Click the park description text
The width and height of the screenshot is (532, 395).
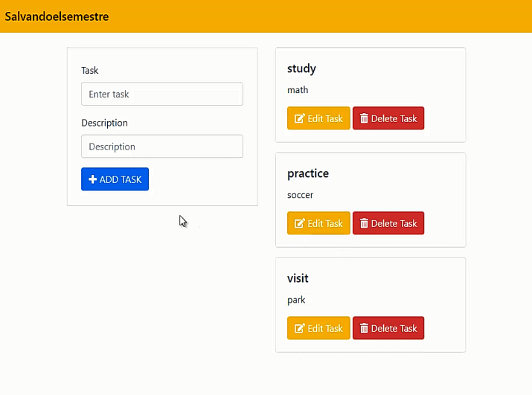(x=296, y=300)
